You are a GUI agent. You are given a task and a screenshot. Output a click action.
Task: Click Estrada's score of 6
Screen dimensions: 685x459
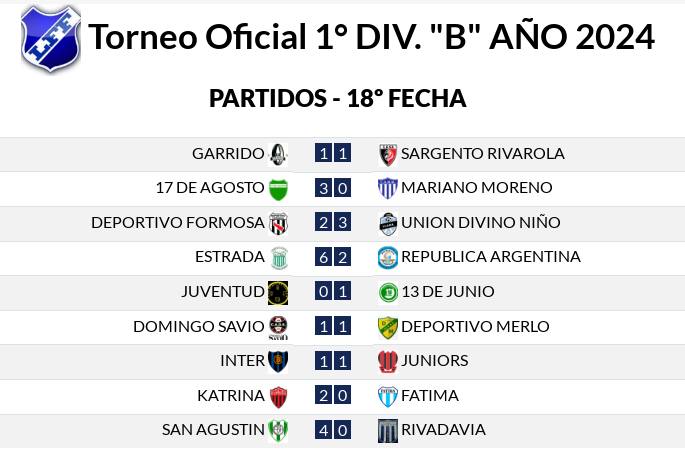323,257
